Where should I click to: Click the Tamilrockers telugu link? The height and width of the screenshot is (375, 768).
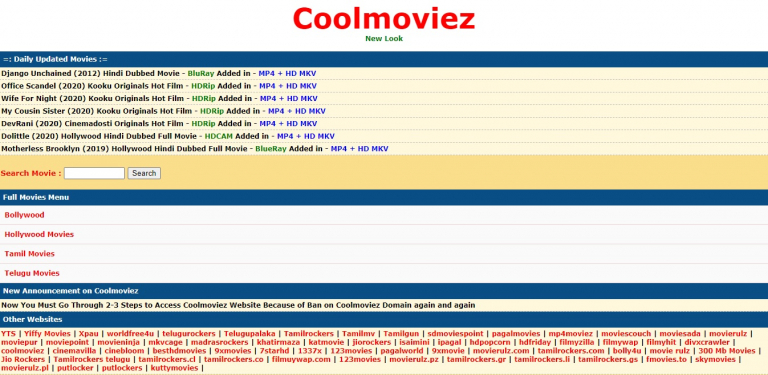(x=92, y=359)
